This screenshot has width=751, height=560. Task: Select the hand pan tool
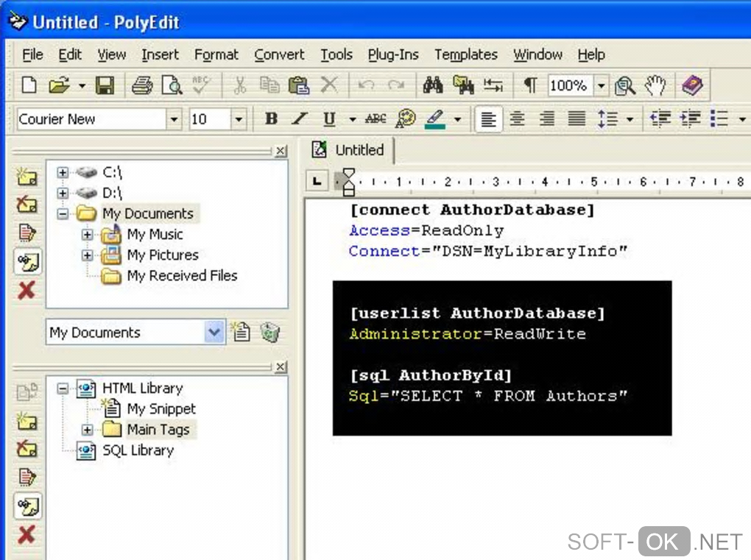pyautogui.click(x=655, y=85)
